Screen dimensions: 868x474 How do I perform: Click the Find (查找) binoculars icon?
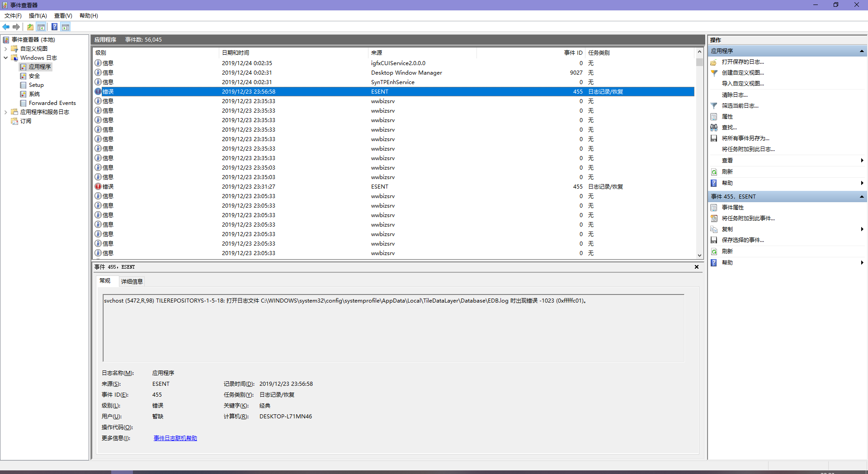coord(714,128)
